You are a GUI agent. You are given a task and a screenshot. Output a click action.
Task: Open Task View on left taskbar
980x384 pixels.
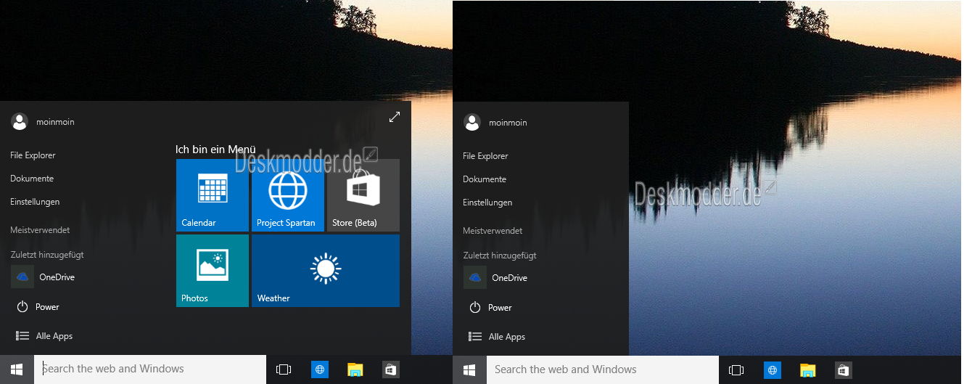coord(284,369)
